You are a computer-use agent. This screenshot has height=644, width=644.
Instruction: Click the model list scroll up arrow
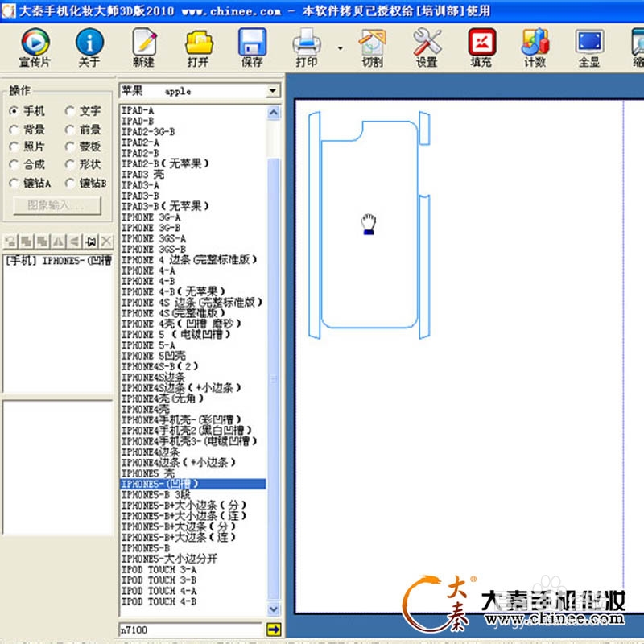(x=274, y=113)
